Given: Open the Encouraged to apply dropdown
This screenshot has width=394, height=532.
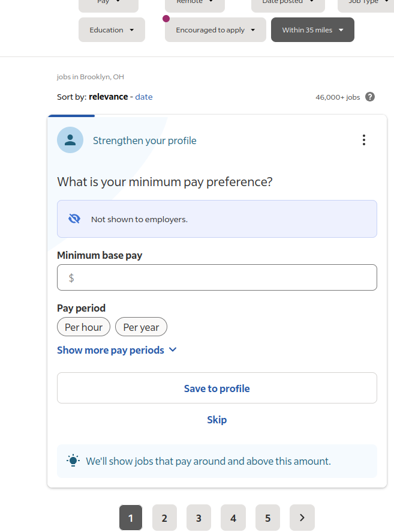Looking at the screenshot, I should coord(215,30).
